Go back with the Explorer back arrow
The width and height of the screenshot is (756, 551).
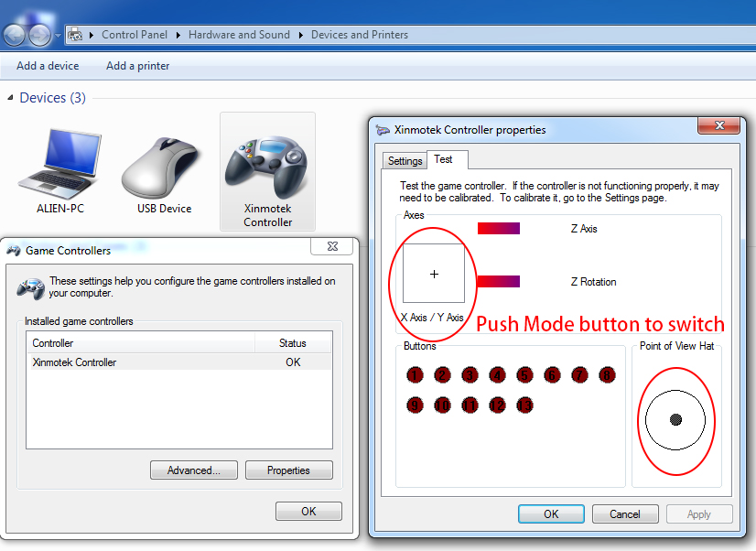click(14, 35)
